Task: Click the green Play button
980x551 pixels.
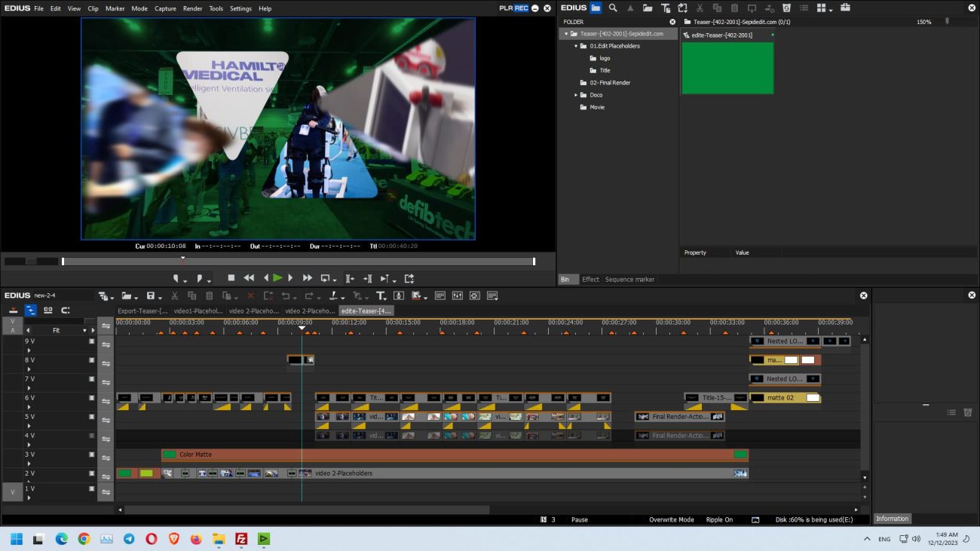Action: coord(277,278)
